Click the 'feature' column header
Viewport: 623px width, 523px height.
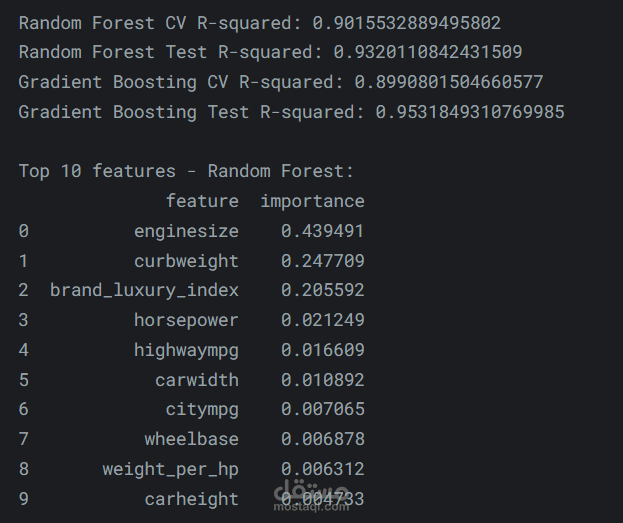pyautogui.click(x=202, y=201)
